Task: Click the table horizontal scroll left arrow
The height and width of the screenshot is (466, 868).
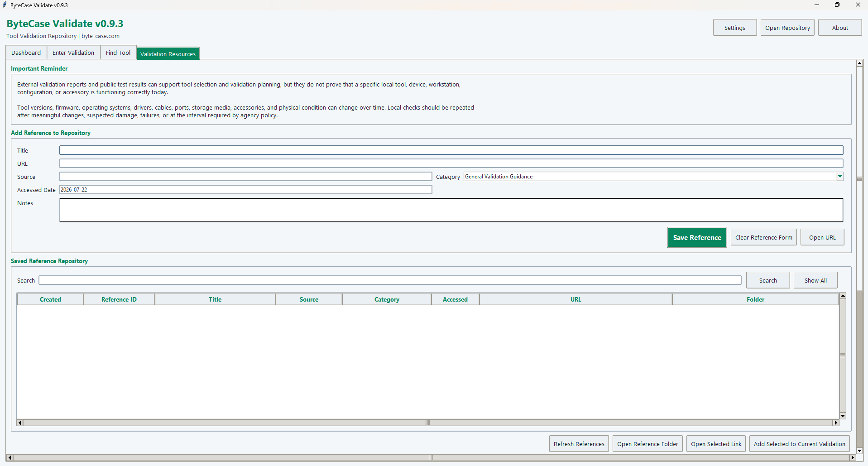Action: click(x=19, y=423)
